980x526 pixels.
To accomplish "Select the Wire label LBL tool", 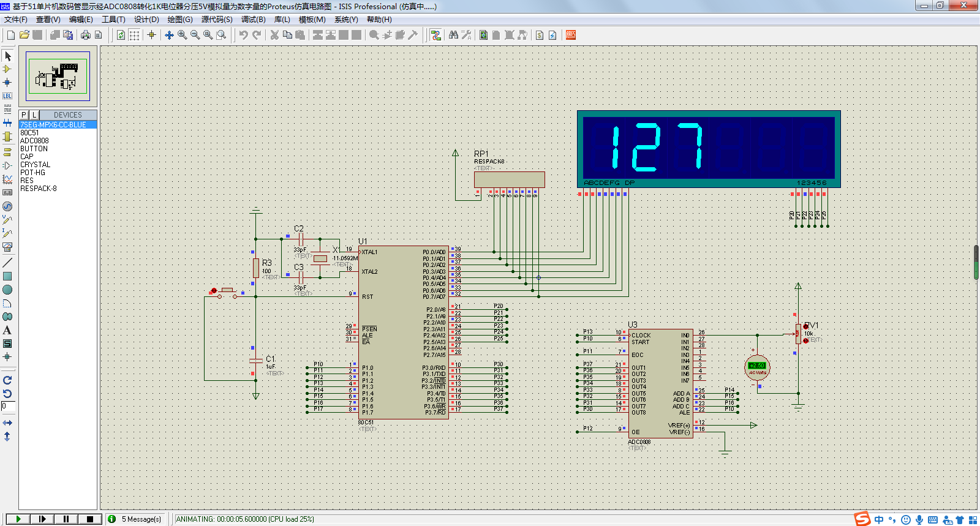I will coord(7,96).
